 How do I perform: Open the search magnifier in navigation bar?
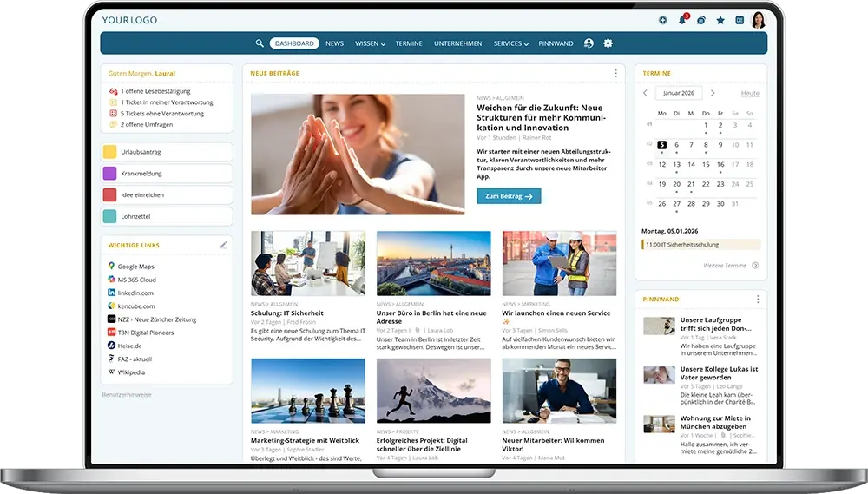pyautogui.click(x=259, y=43)
